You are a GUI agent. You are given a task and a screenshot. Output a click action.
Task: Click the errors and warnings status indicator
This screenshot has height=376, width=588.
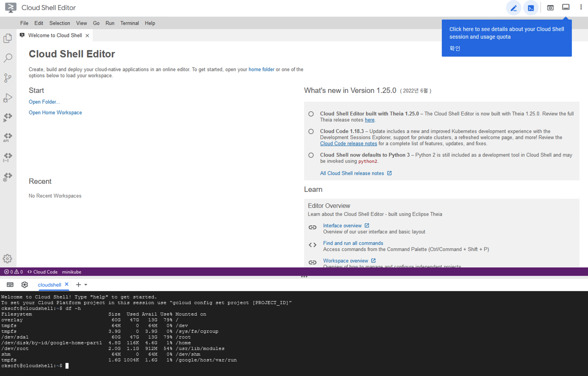point(13,272)
